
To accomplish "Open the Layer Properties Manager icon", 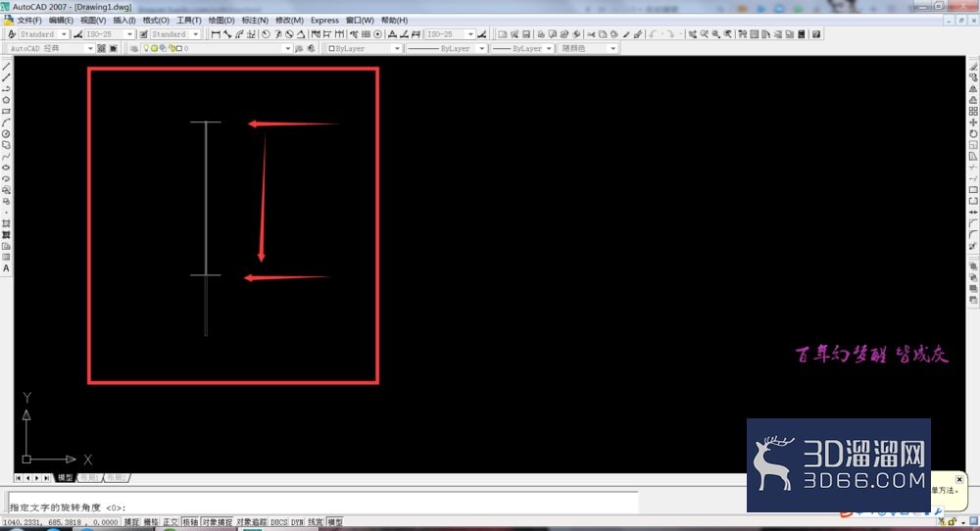I will tap(133, 48).
